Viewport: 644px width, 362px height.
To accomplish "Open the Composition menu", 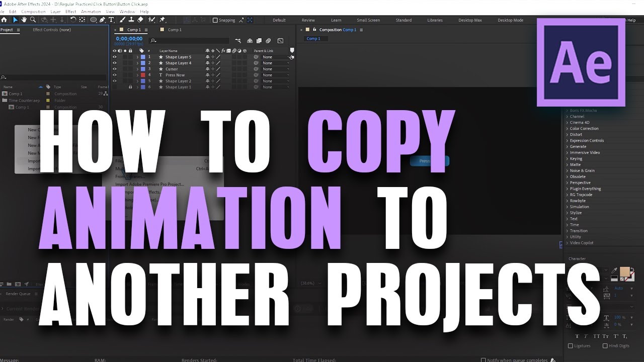I will pos(34,12).
